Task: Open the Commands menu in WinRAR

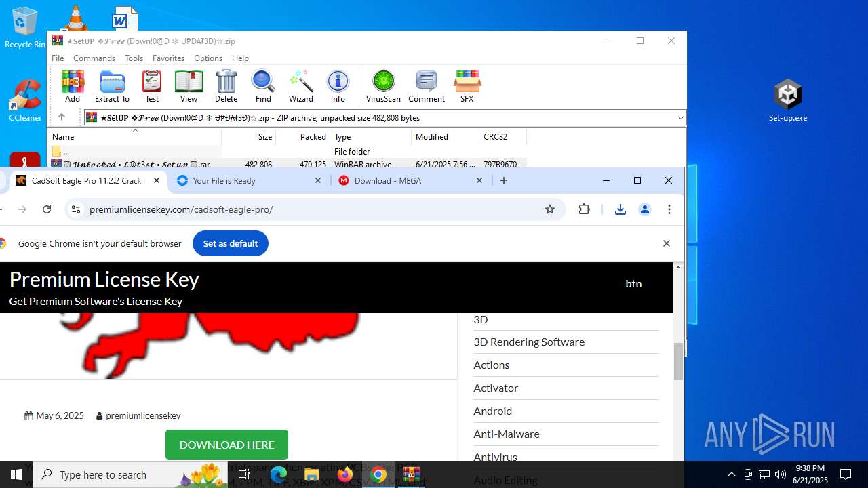Action: click(x=94, y=58)
